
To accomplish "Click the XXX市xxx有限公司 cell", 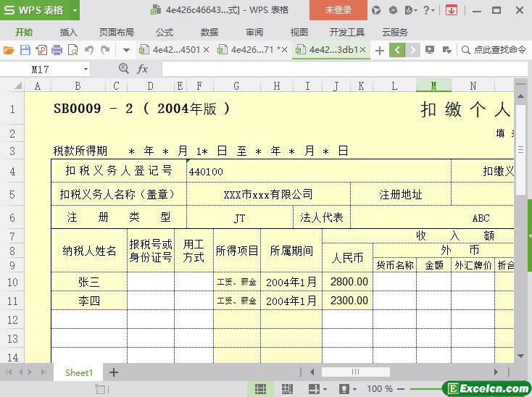I will click(x=268, y=194).
